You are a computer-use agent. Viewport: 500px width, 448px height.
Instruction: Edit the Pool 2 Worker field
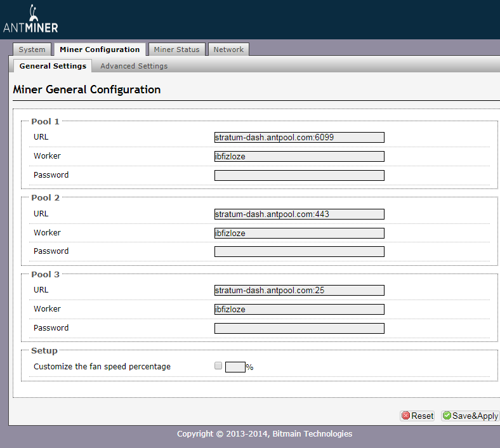(x=299, y=233)
